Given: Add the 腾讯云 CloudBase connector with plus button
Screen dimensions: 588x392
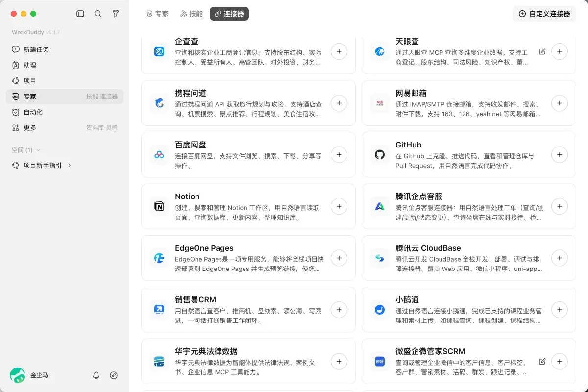Looking at the screenshot, I should 560,258.
